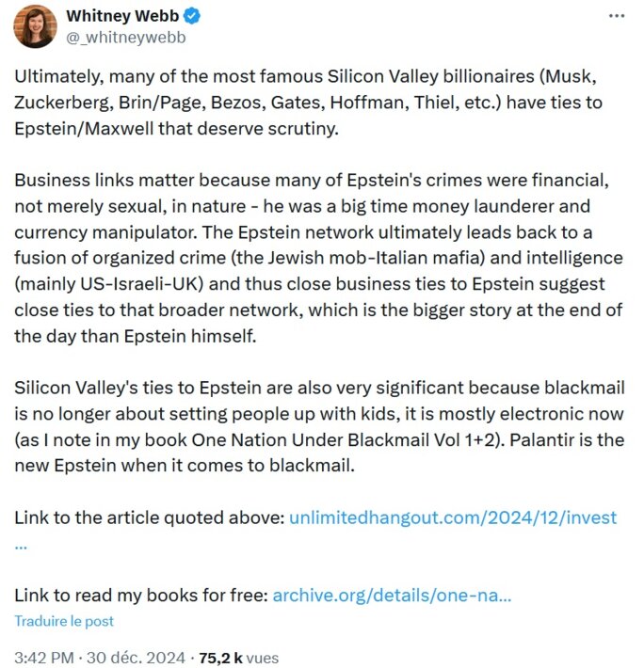644x668 pixels.
Task: Click the sentence 'Palantir is the new Epstein'
Action: click(568, 439)
